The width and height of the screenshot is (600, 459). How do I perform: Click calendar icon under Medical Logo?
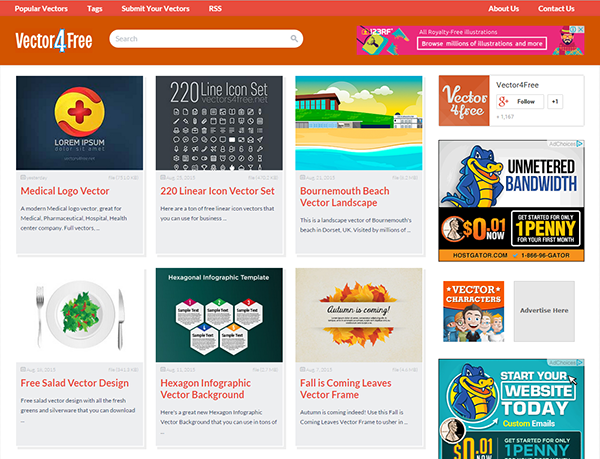tap(23, 177)
